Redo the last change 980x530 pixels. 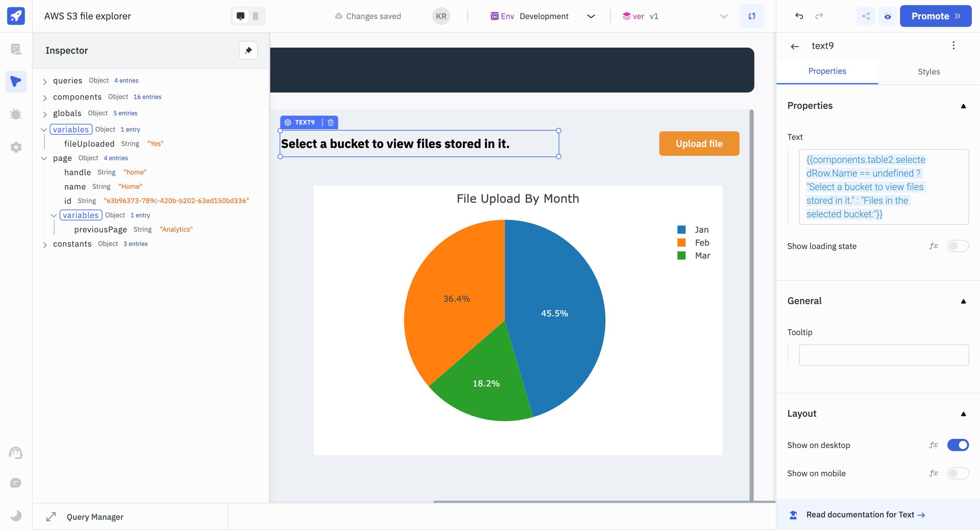tap(819, 16)
